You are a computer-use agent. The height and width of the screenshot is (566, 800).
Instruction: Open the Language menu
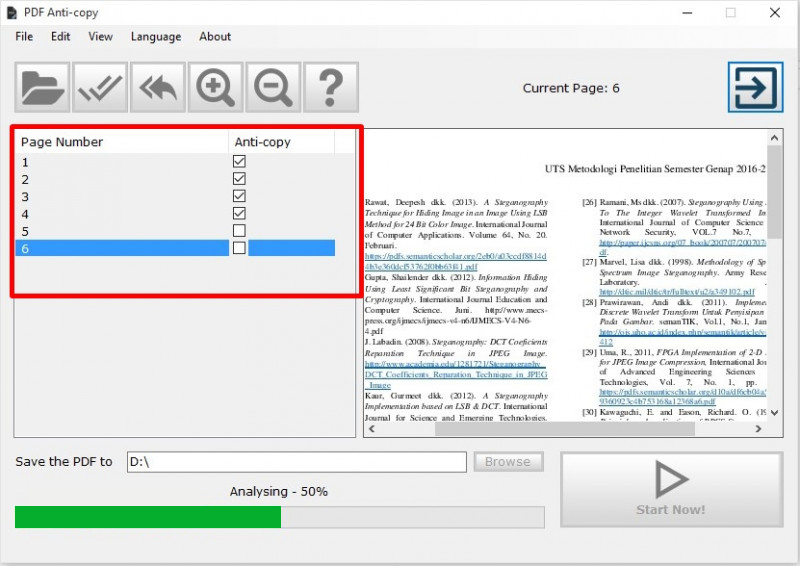(156, 37)
